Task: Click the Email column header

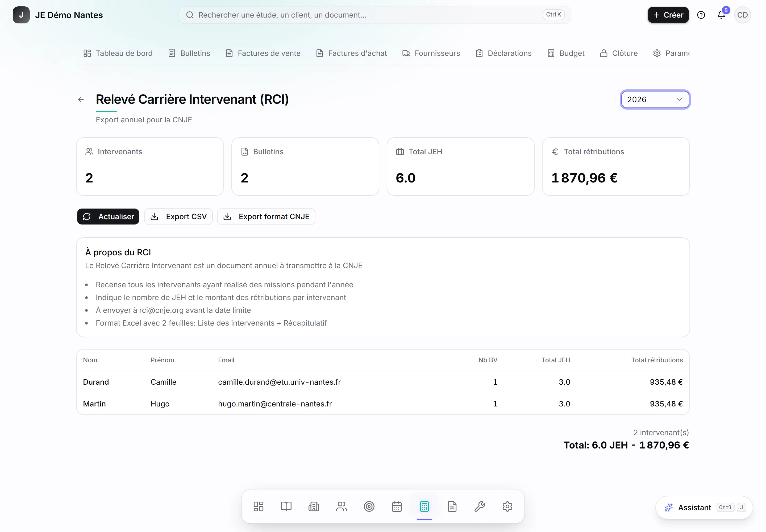Action: (226, 360)
